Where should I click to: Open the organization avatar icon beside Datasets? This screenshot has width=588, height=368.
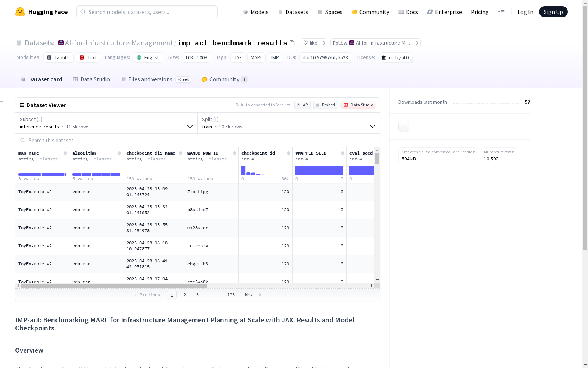click(x=61, y=43)
